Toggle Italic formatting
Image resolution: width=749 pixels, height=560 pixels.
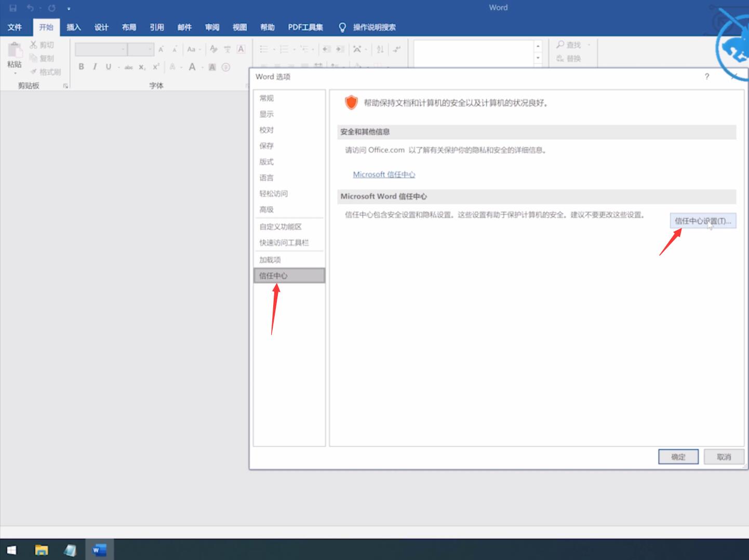95,66
